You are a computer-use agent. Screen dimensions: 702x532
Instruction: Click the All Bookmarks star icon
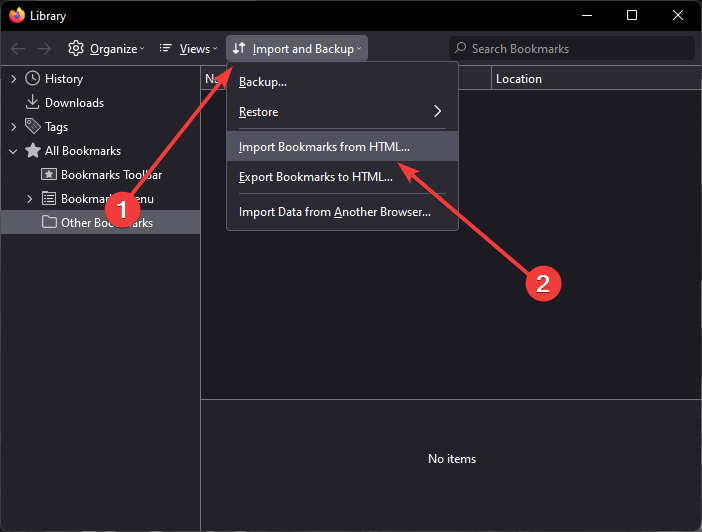pyautogui.click(x=33, y=151)
